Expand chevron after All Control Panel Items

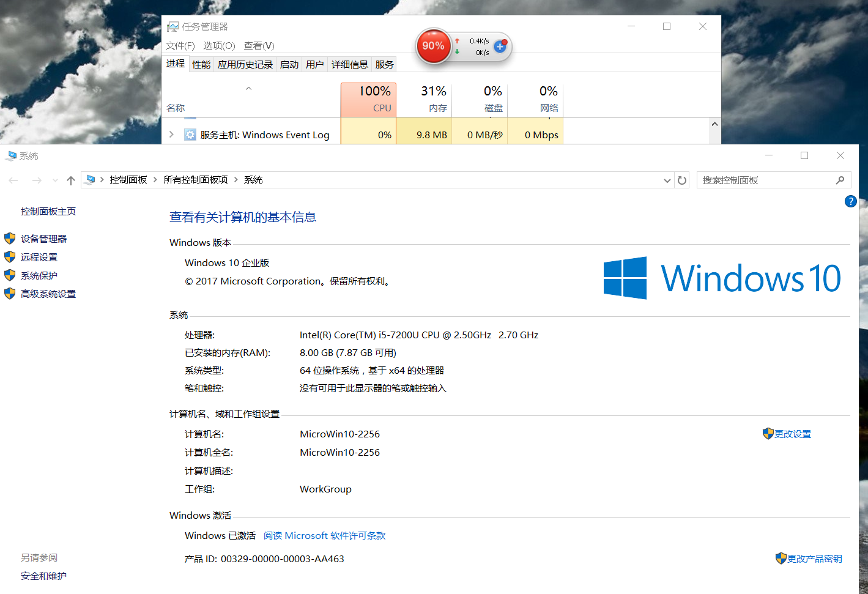pyautogui.click(x=236, y=180)
